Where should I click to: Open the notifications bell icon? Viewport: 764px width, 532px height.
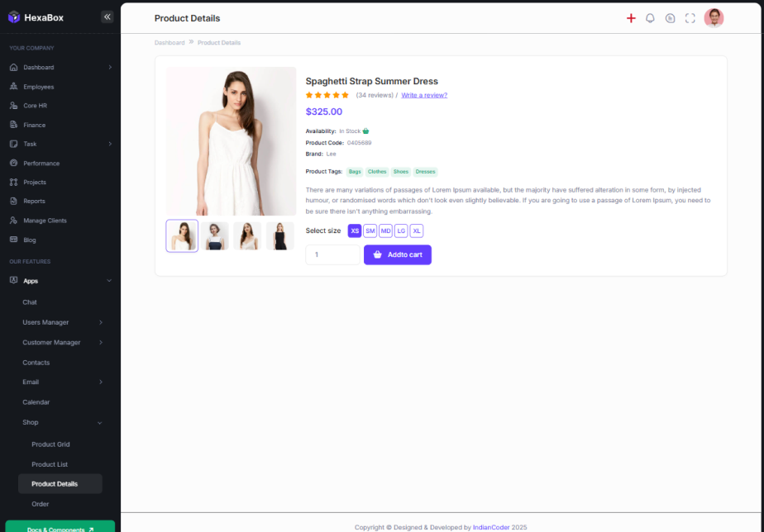point(650,18)
